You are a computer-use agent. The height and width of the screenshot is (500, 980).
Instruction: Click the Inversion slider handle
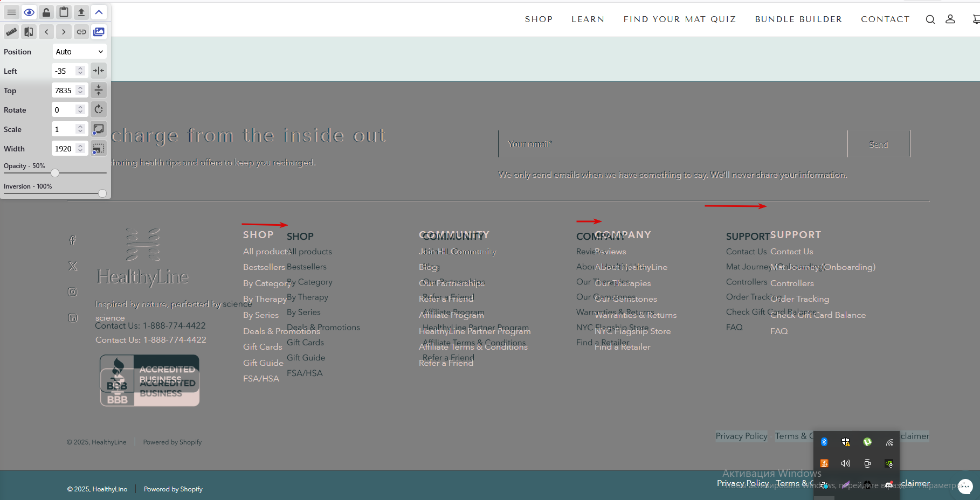tap(102, 193)
